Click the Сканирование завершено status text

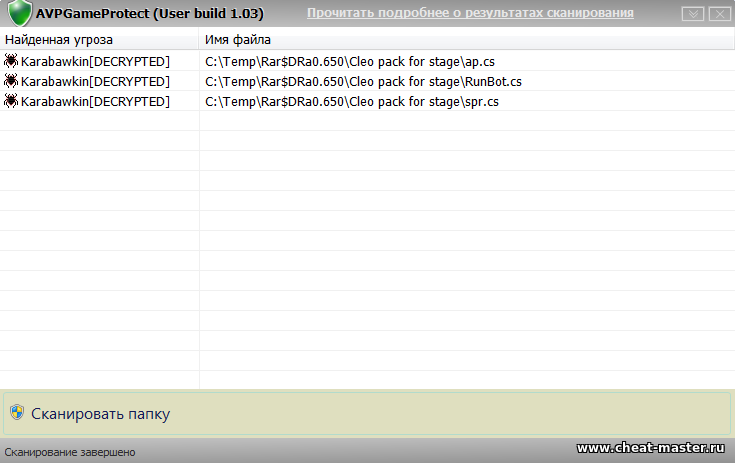(70, 452)
